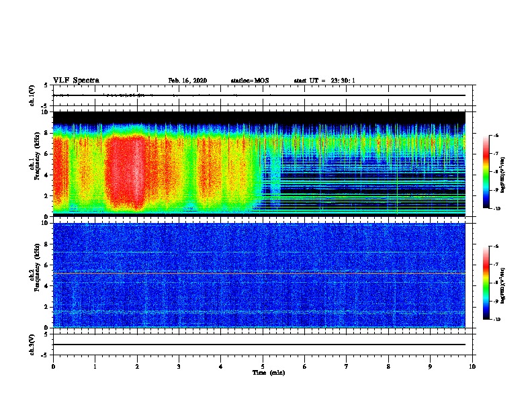Click the "start UT = 23:30: 1" text
This screenshot has height=411, width=532.
coord(324,81)
